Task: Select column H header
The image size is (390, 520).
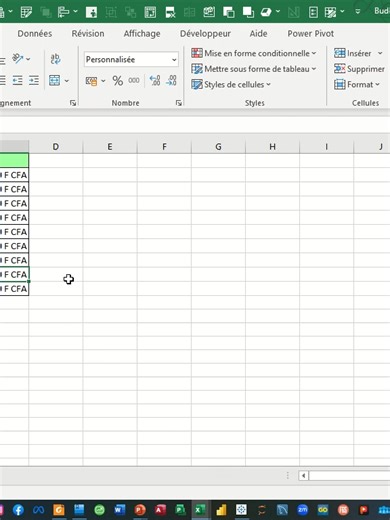Action: coord(272,147)
